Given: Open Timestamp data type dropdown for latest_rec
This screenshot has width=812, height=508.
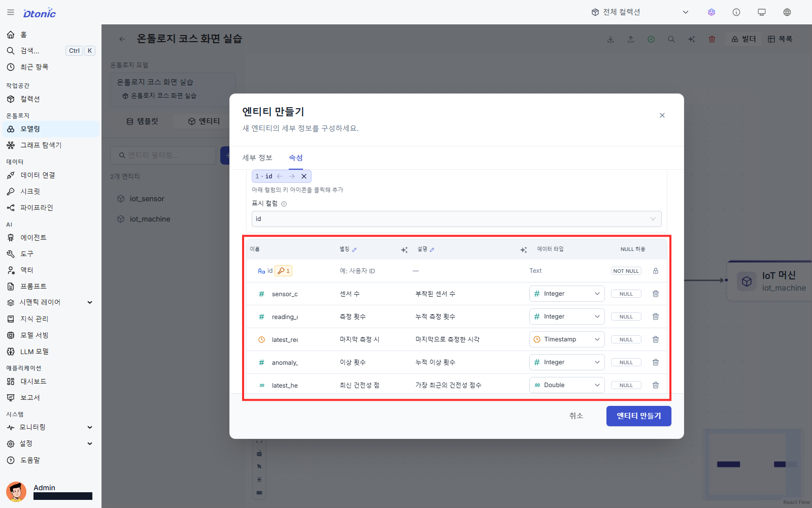Looking at the screenshot, I should [x=567, y=339].
